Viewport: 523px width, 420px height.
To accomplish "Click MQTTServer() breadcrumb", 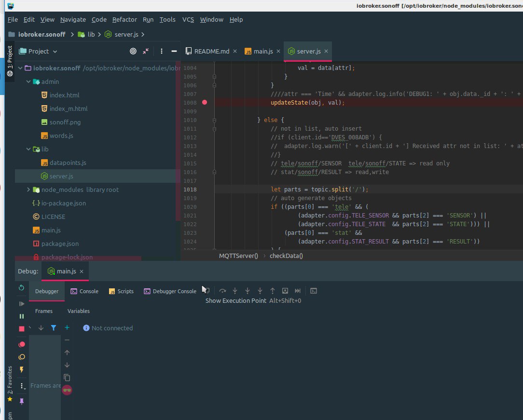I will (238, 256).
